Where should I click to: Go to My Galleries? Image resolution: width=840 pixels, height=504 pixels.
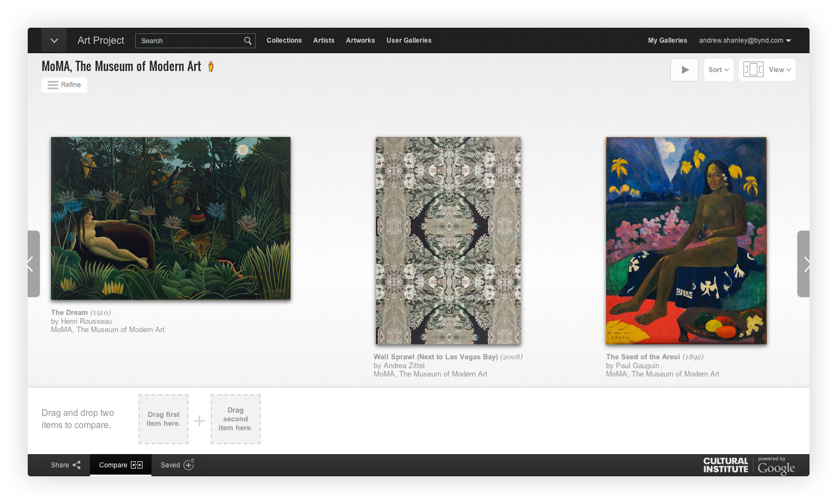click(x=668, y=40)
